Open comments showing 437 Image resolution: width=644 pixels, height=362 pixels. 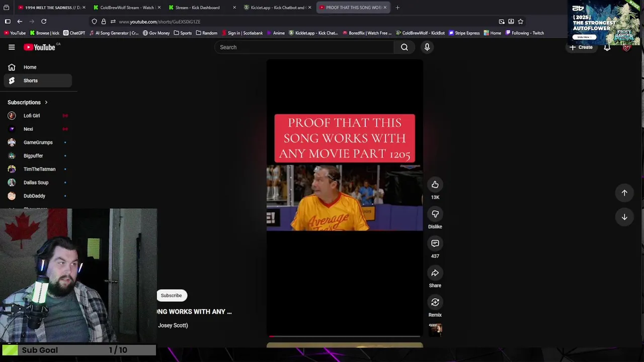coord(435,243)
